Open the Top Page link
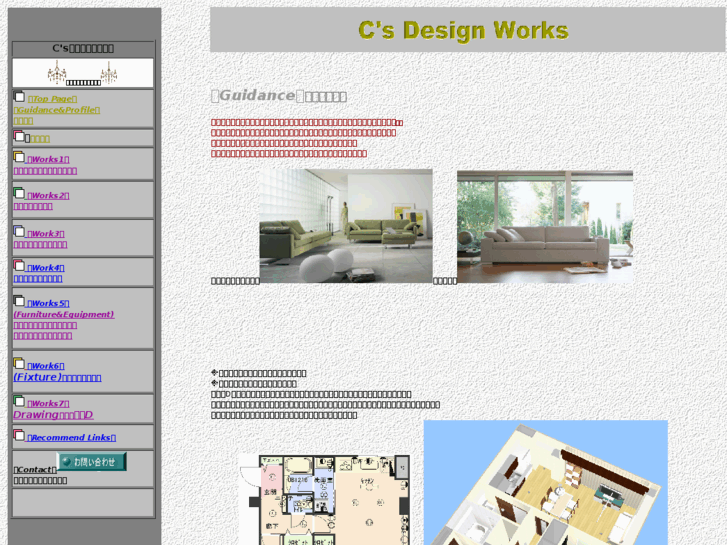The height and width of the screenshot is (545, 727). 52,99
